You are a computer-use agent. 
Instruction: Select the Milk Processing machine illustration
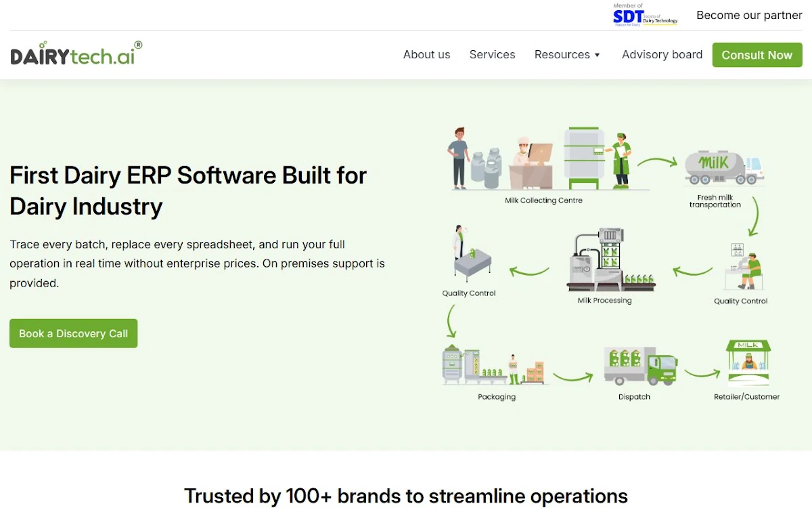pyautogui.click(x=611, y=260)
